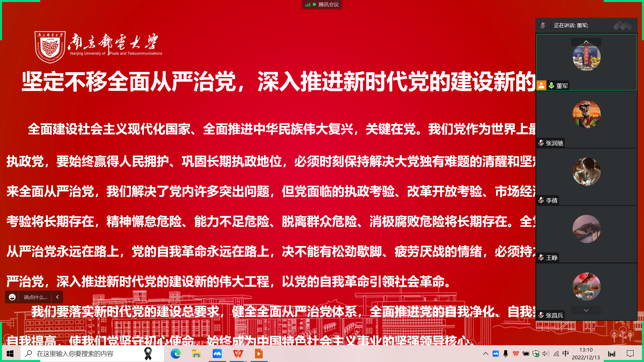
Task: Open the orange video player taskbar icon
Action: coord(259,354)
